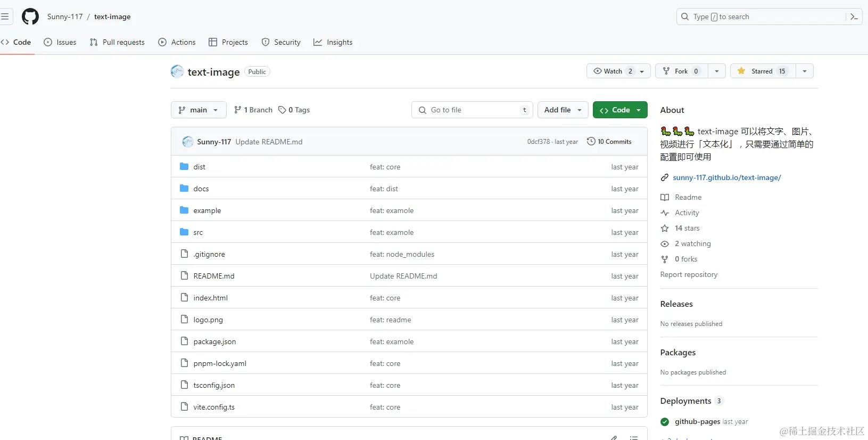The width and height of the screenshot is (868, 440).
Task: Click Sunny-117 avatar in the commit row
Action: (x=188, y=142)
